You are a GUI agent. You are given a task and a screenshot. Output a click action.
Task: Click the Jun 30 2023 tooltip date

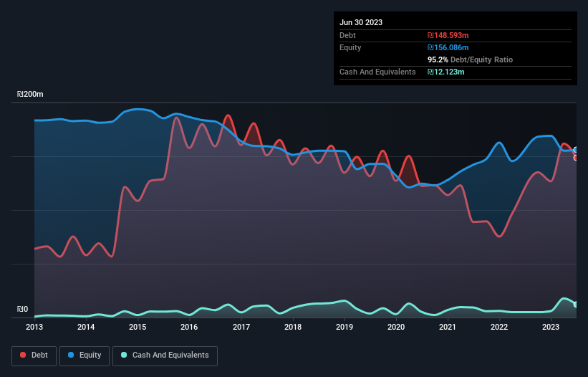coord(361,22)
